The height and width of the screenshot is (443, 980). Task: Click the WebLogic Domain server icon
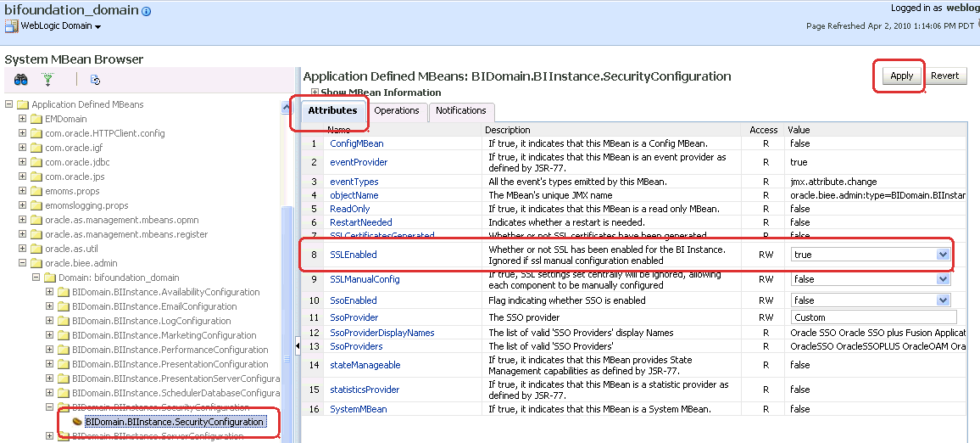click(11, 26)
